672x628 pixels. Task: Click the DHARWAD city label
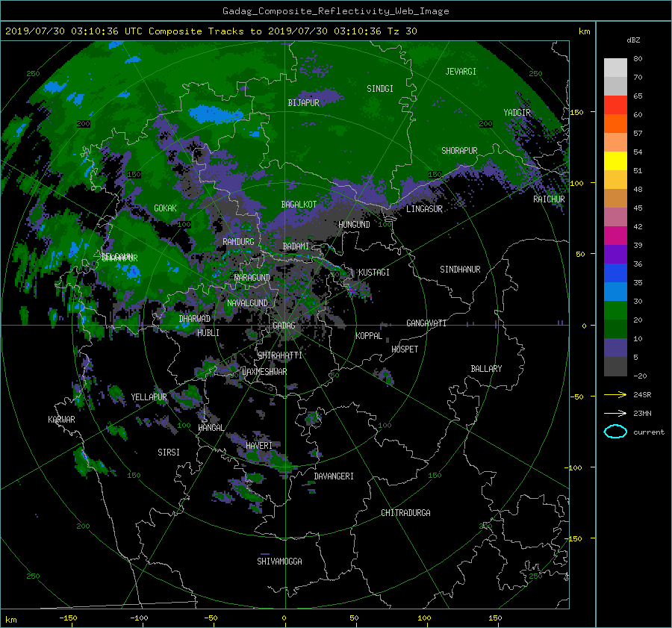194,319
